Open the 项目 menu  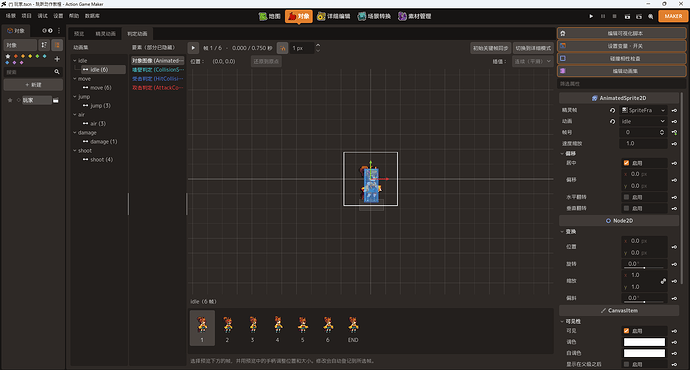point(26,16)
